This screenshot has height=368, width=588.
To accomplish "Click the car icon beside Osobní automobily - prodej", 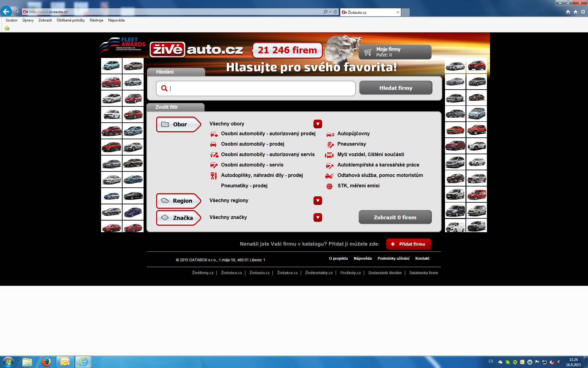I will 213,144.
